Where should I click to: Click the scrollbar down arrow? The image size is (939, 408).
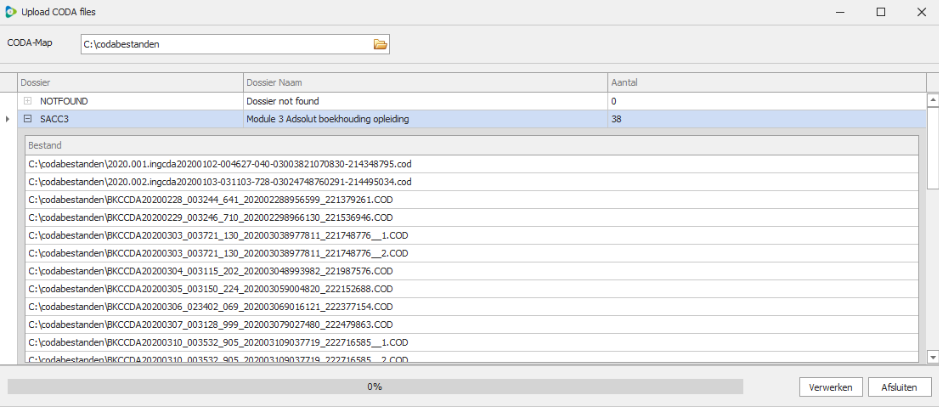point(932,357)
